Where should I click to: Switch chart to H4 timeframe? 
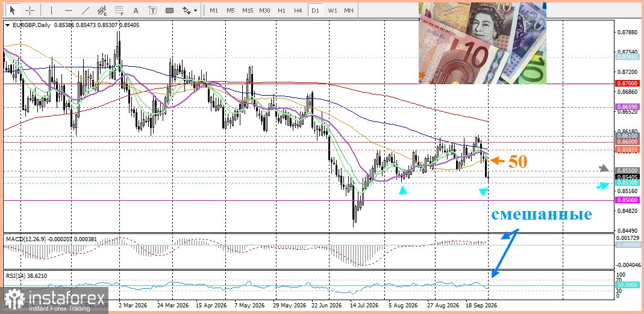pos(298,10)
